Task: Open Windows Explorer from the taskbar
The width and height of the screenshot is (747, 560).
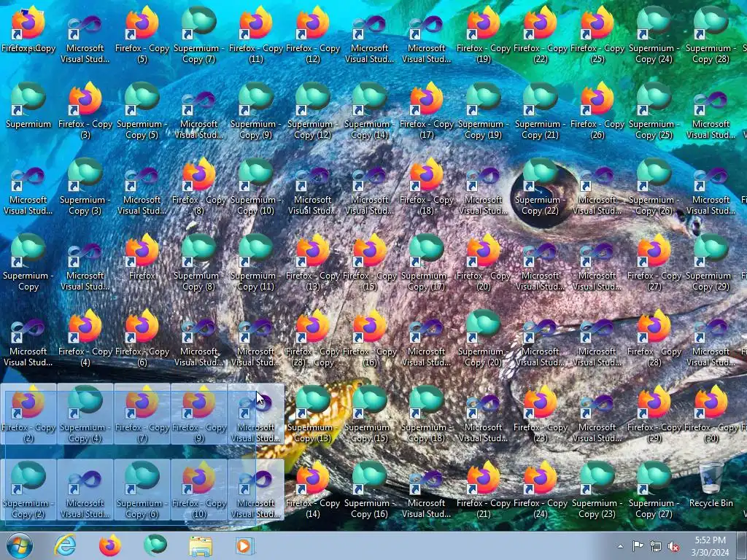Action: click(x=201, y=545)
